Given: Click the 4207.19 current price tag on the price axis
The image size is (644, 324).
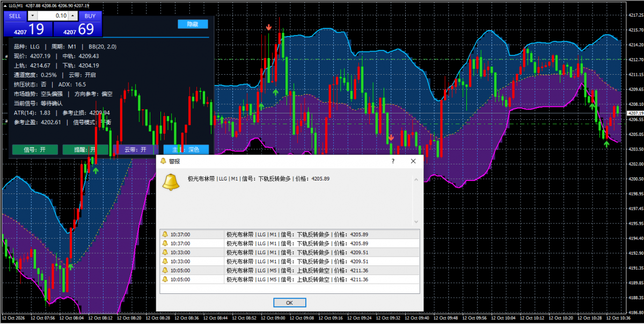Looking at the screenshot, I should (x=635, y=113).
